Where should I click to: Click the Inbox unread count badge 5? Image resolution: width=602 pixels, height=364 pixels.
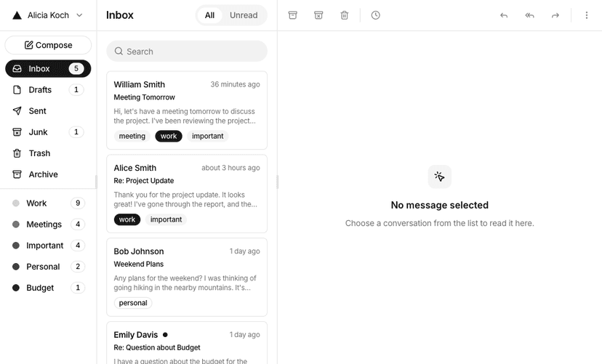point(76,68)
